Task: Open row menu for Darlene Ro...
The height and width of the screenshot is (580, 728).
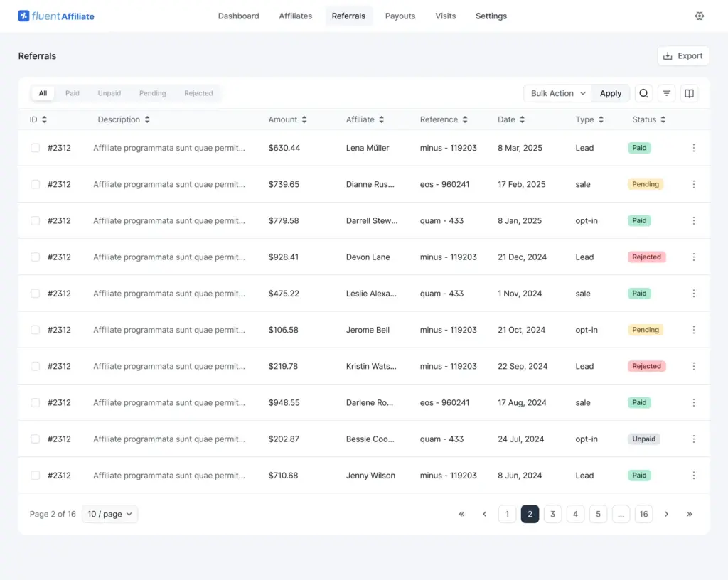Action: pos(694,403)
